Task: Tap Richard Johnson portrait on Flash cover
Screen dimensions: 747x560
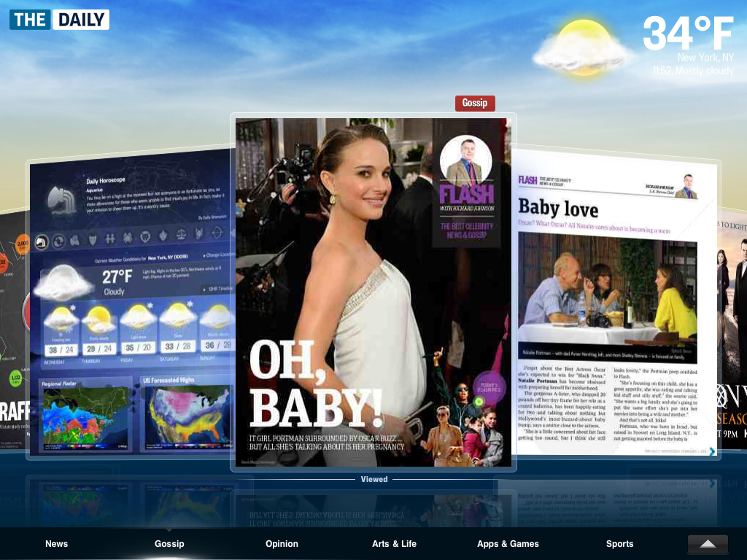Action: point(465,161)
